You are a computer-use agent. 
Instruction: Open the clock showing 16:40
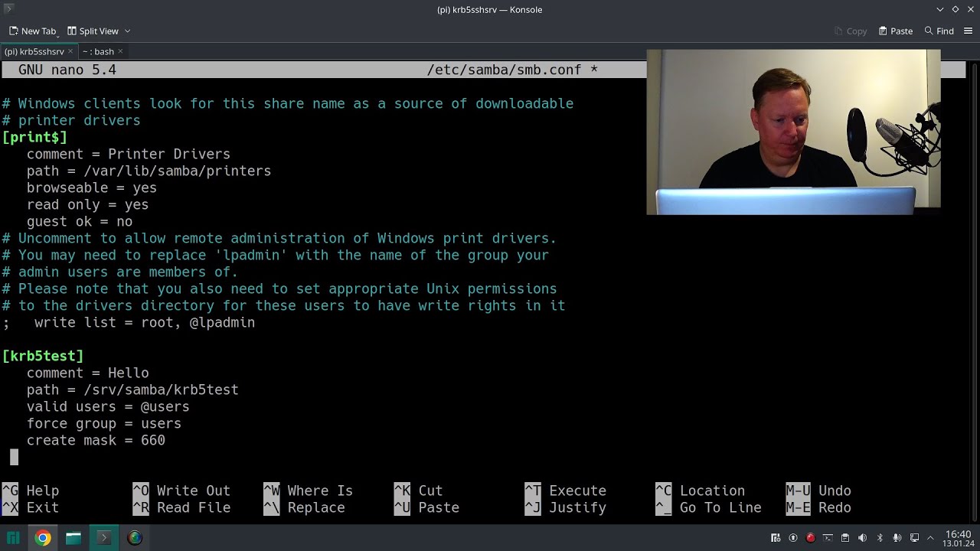coord(959,538)
